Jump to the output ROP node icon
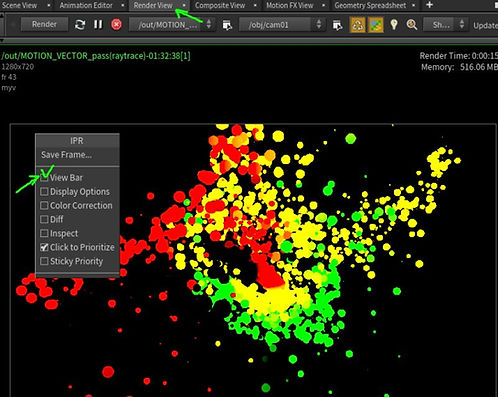 (227, 25)
